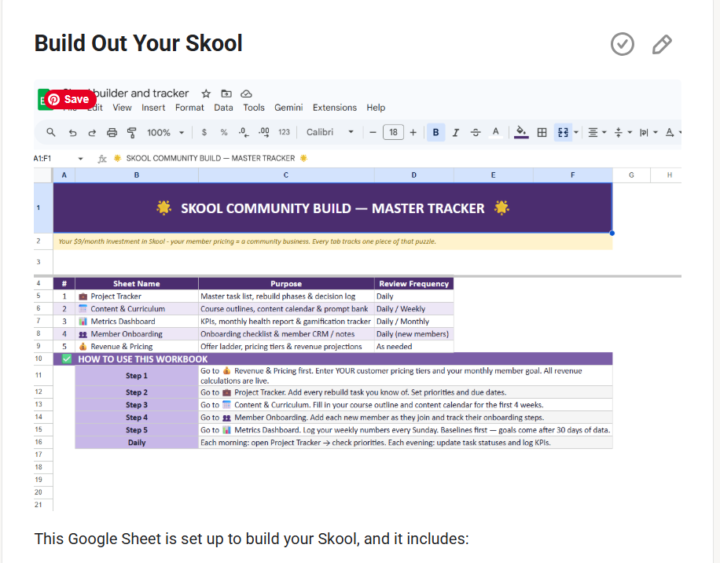Star the spreadsheet document

206,94
